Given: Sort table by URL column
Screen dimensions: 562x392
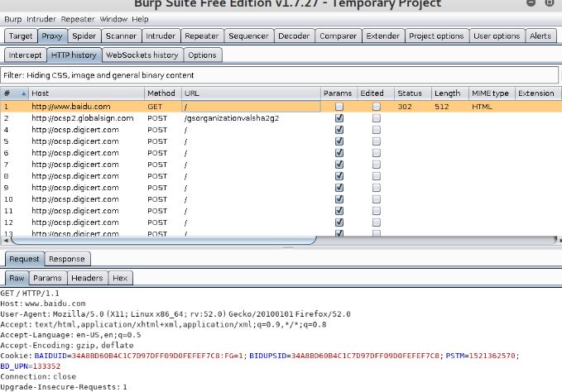Looking at the screenshot, I should [252, 93].
